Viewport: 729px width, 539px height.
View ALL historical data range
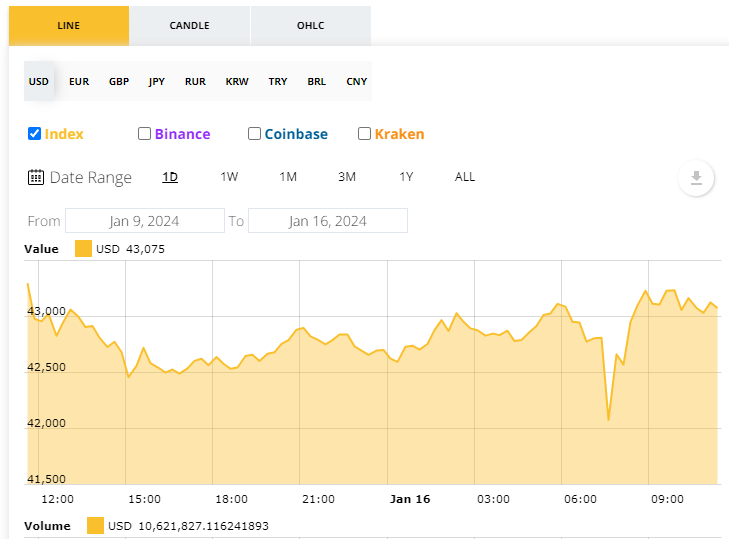[465, 177]
